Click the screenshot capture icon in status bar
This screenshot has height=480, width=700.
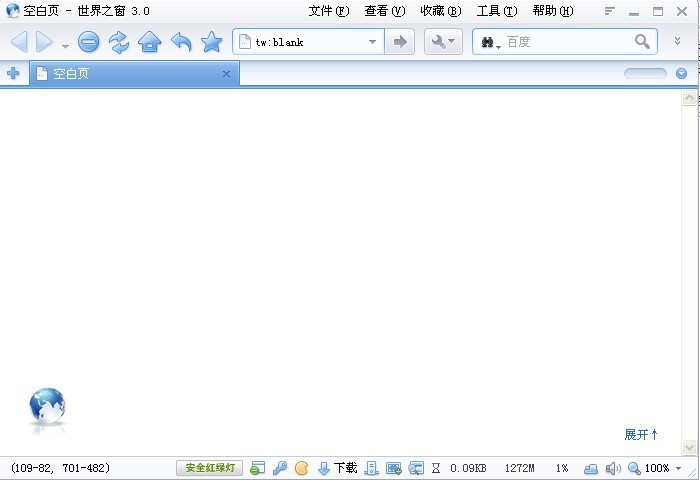[394, 468]
